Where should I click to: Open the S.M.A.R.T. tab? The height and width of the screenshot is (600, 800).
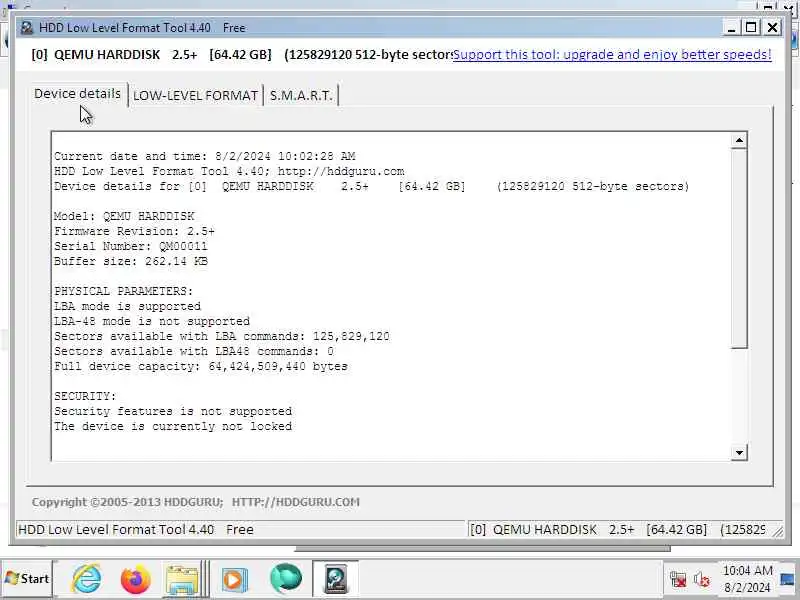click(x=301, y=95)
